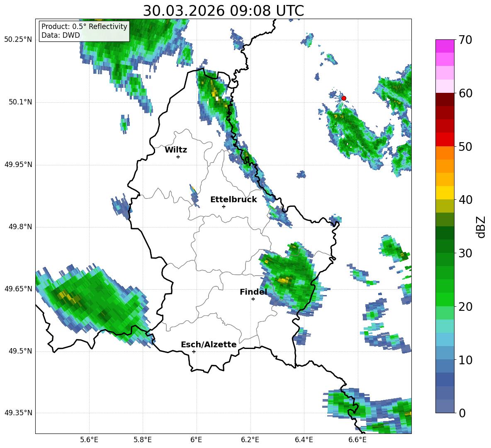This screenshot has width=491, height=448.
Task: Click the 30 tick on the colorbar
Action: (x=465, y=253)
